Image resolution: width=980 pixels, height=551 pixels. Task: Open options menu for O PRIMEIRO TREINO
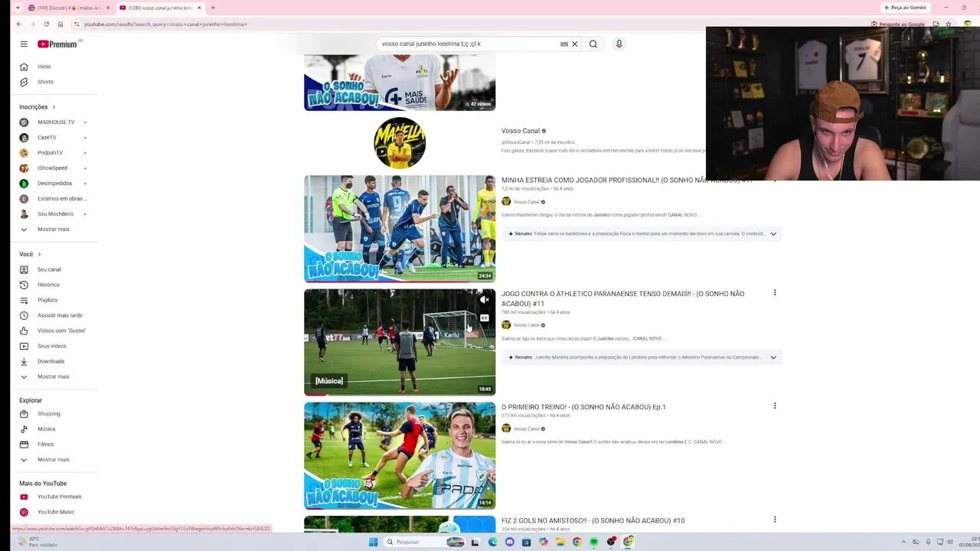775,406
